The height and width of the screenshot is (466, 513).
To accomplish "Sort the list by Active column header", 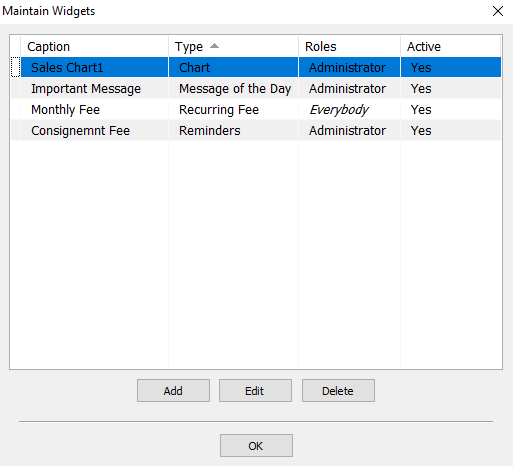I will [x=450, y=47].
